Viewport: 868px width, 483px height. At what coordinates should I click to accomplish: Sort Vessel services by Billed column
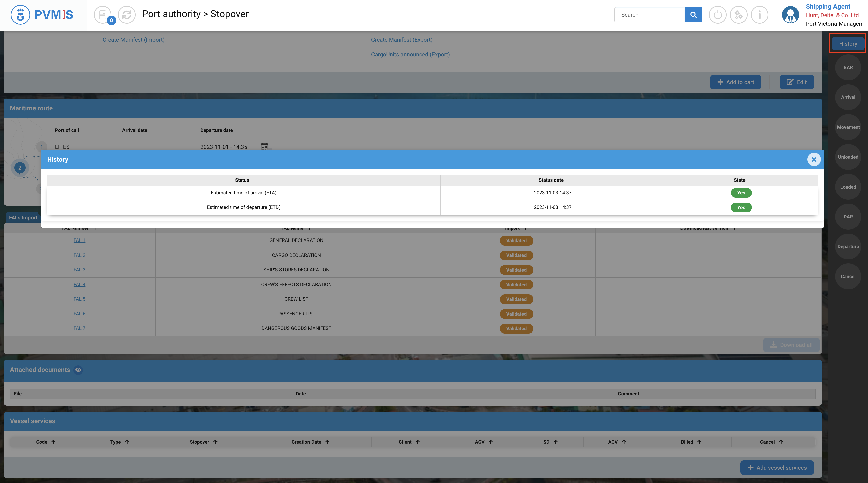[699, 442]
